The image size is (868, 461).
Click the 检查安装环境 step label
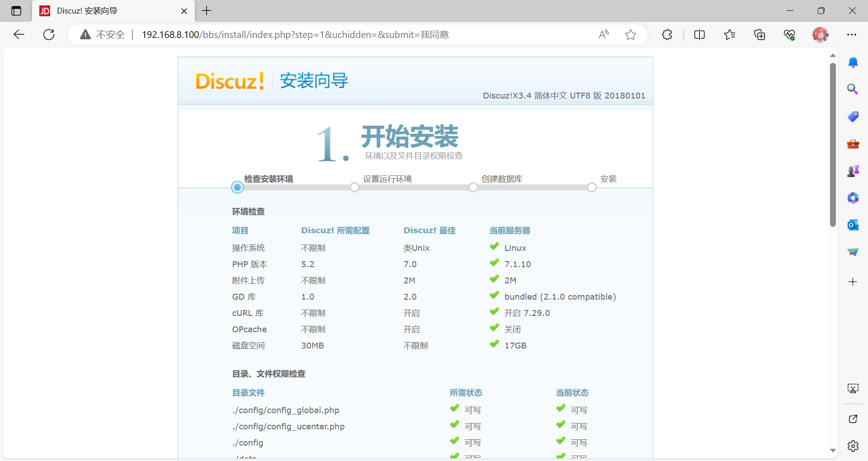(269, 179)
